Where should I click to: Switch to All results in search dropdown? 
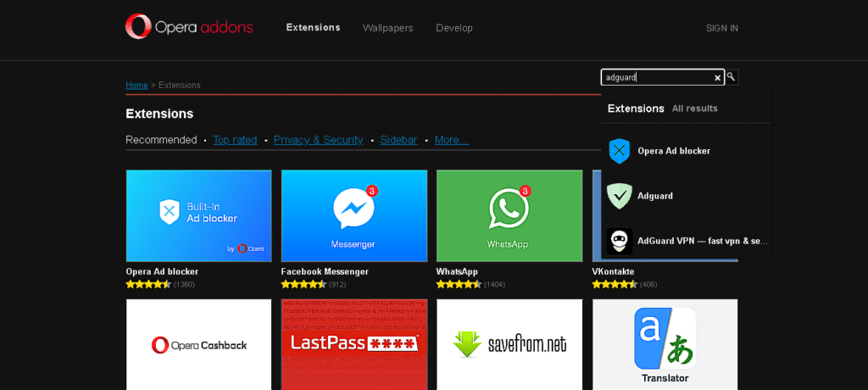coord(695,109)
